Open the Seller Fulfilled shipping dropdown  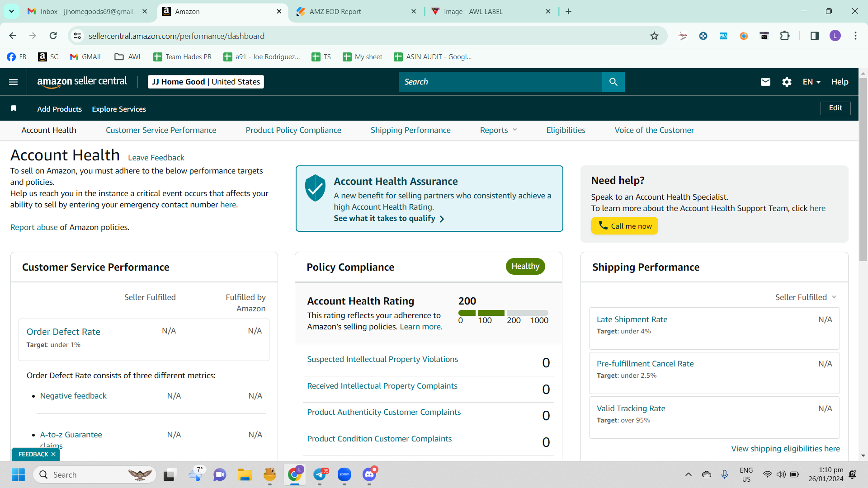tap(806, 297)
